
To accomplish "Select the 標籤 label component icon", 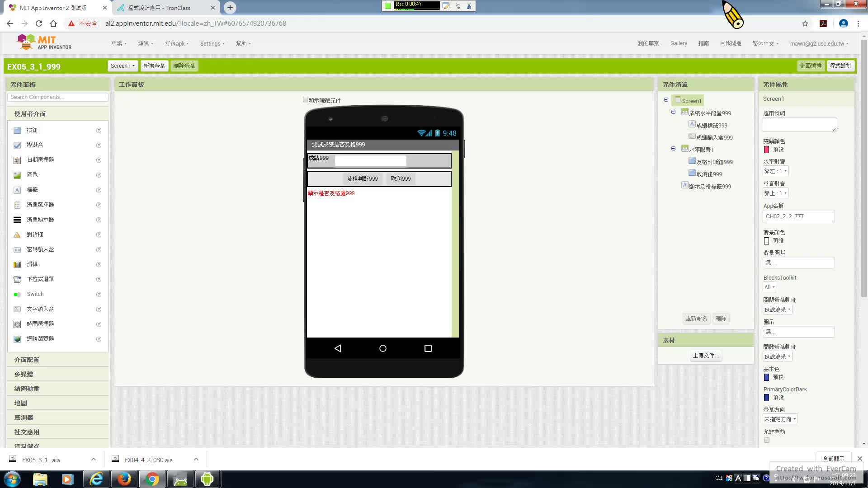I will (x=17, y=190).
